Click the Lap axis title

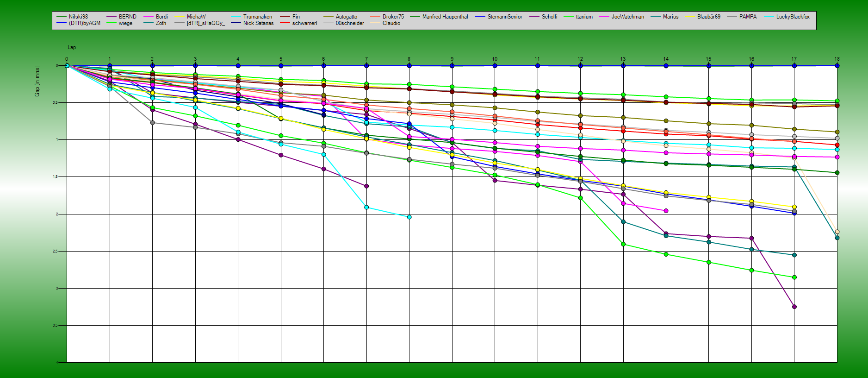(72, 47)
